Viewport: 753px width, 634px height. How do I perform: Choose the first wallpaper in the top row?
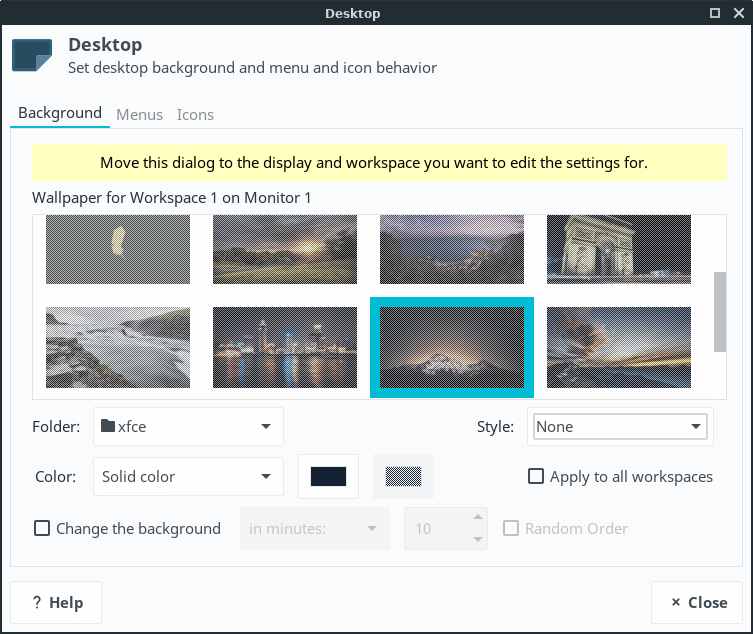118,249
